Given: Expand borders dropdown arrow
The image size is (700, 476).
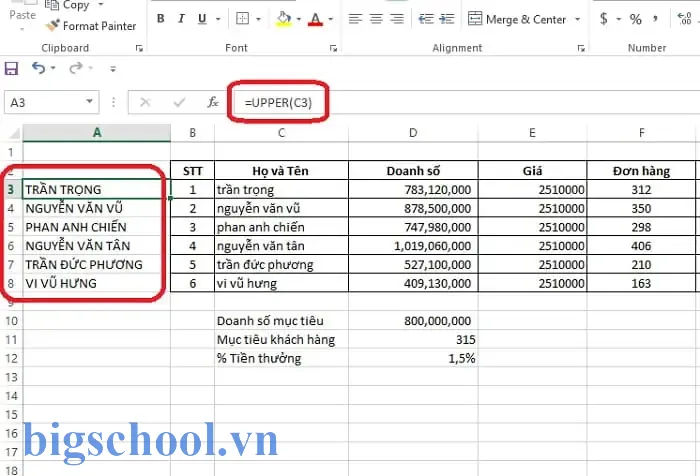Looking at the screenshot, I should click(x=258, y=19).
